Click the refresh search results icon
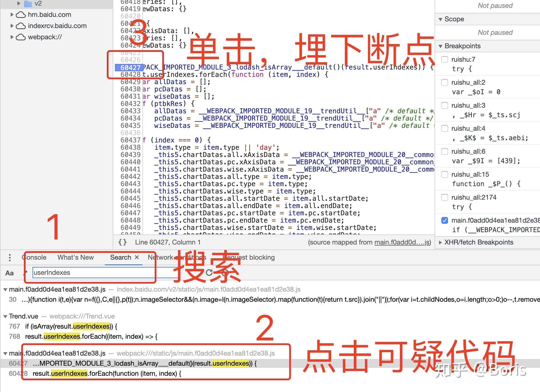540x392 pixels. coord(209,272)
